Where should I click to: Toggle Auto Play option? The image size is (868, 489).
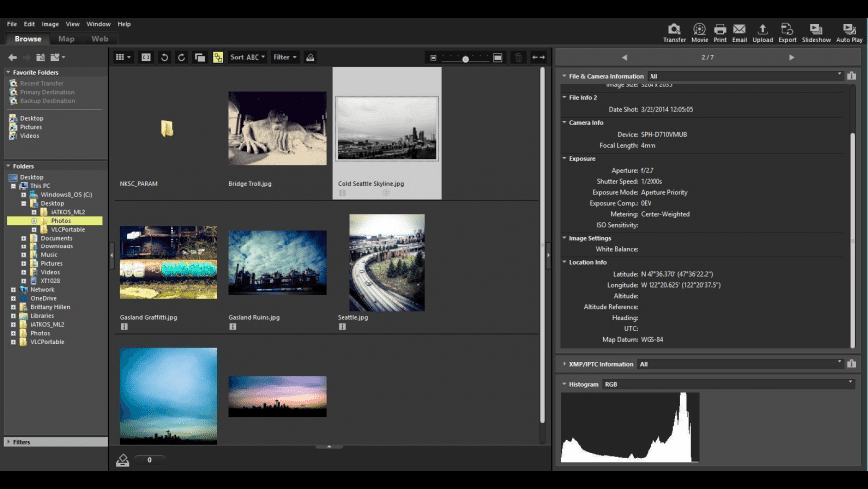point(849,30)
